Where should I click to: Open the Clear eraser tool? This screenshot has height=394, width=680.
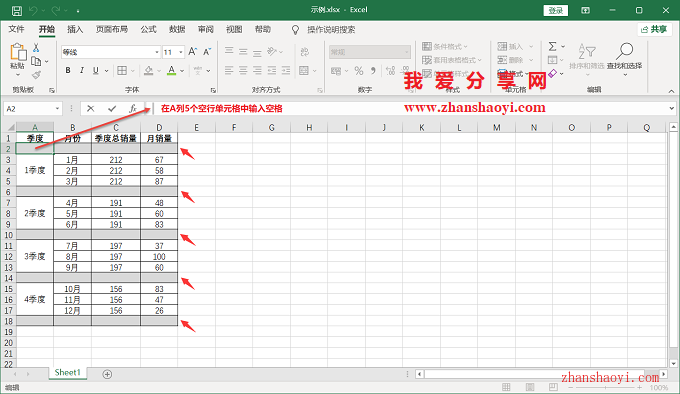click(552, 74)
